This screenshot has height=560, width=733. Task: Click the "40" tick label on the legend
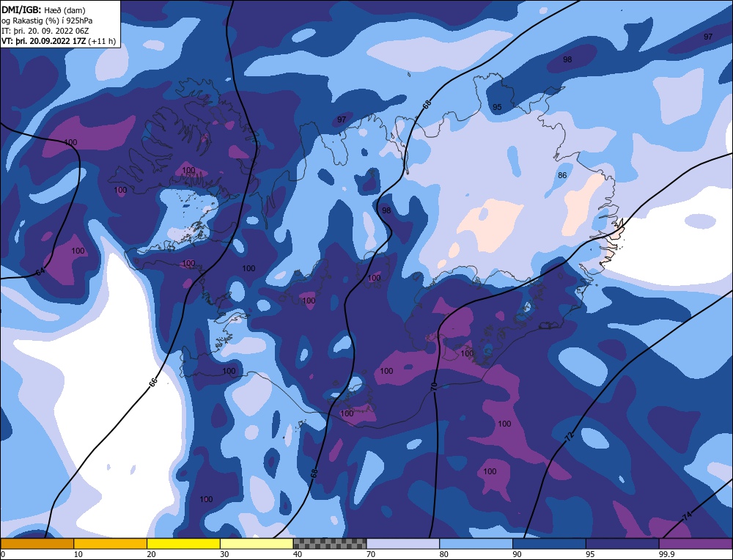pos(298,554)
